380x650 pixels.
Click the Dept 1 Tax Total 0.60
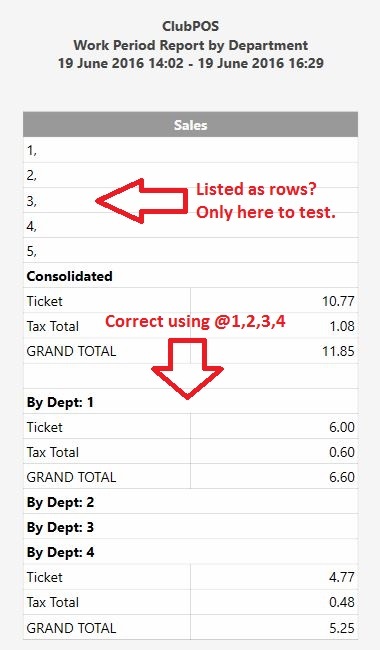[x=342, y=452]
